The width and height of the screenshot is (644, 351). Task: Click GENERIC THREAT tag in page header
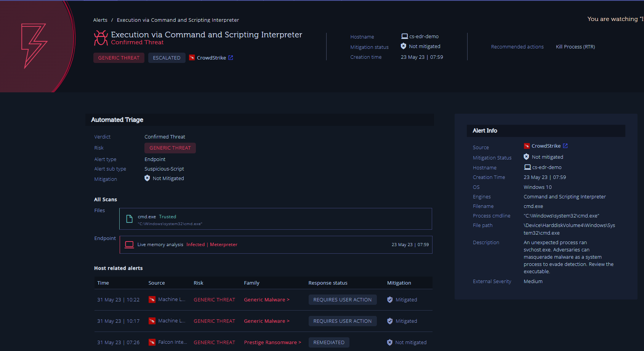coord(119,58)
